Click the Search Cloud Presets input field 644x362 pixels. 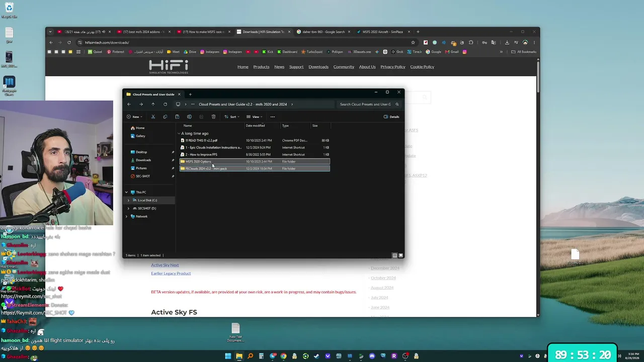pos(366,104)
